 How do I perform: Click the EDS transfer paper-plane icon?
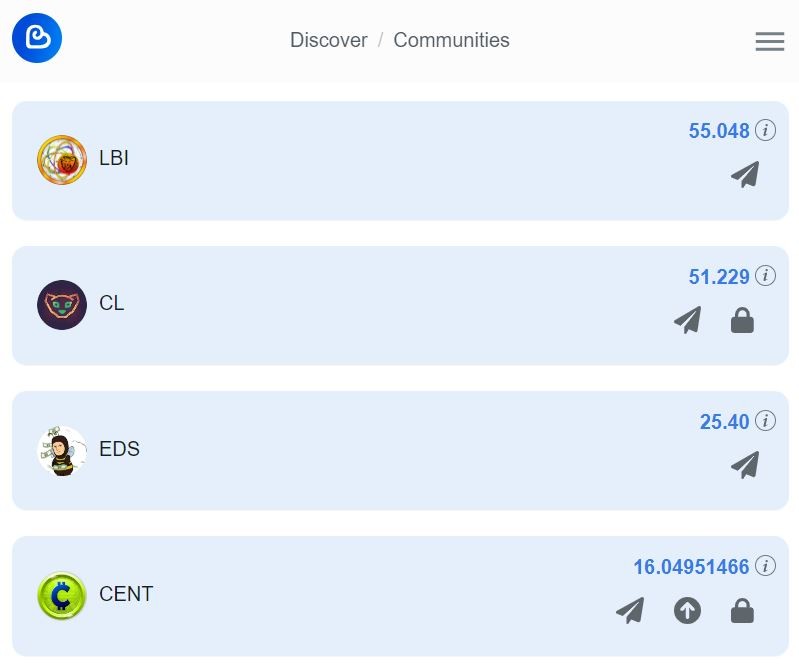pyautogui.click(x=745, y=465)
